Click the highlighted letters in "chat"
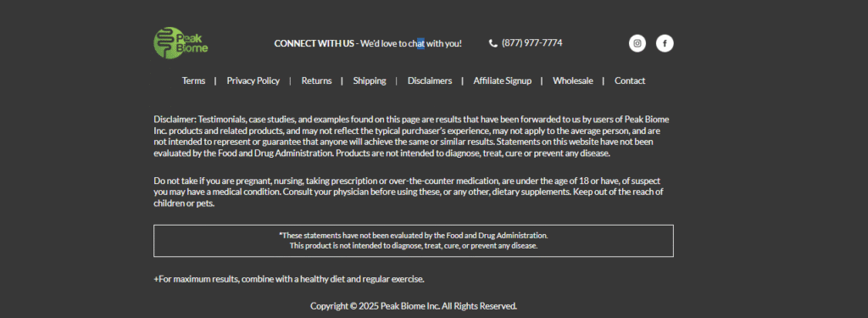The image size is (868, 318). tap(420, 43)
